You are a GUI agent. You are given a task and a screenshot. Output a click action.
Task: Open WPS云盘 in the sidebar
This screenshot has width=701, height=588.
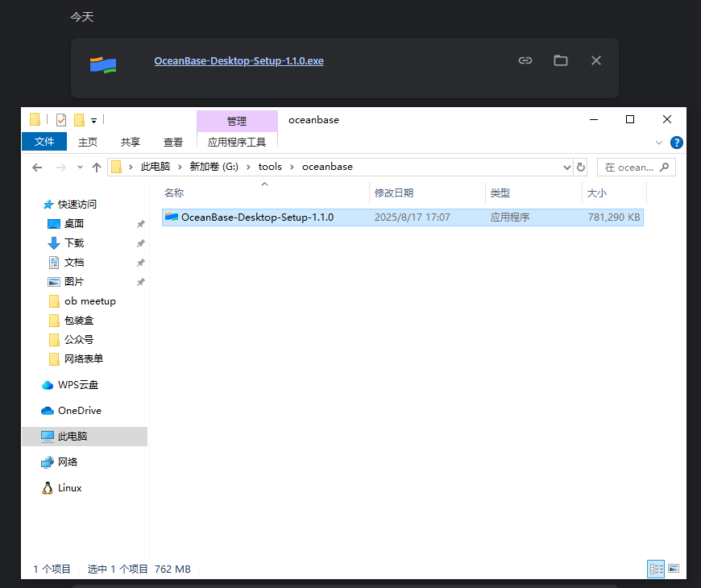(79, 384)
